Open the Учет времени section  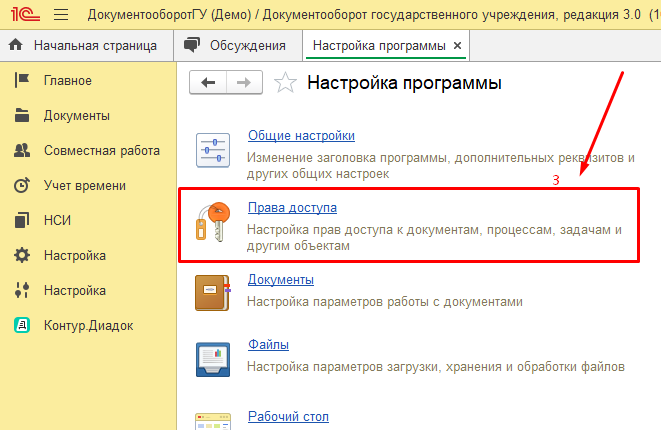[85, 185]
